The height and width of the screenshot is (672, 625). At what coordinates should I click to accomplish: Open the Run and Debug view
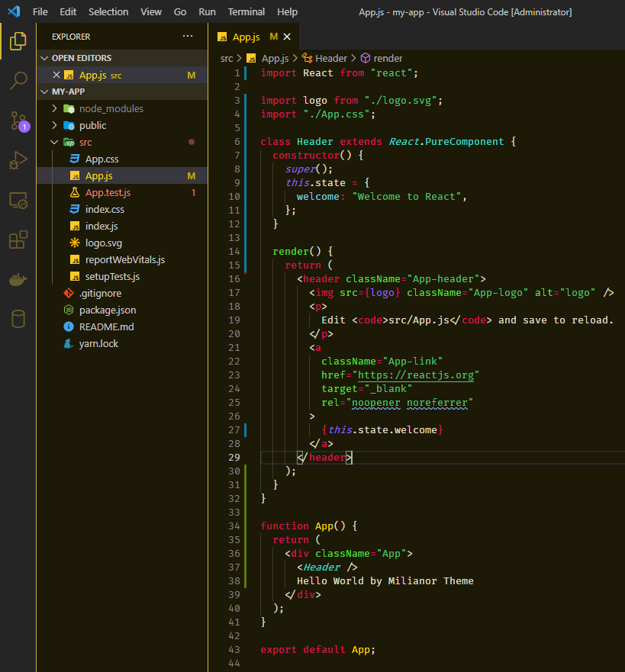tap(18, 161)
